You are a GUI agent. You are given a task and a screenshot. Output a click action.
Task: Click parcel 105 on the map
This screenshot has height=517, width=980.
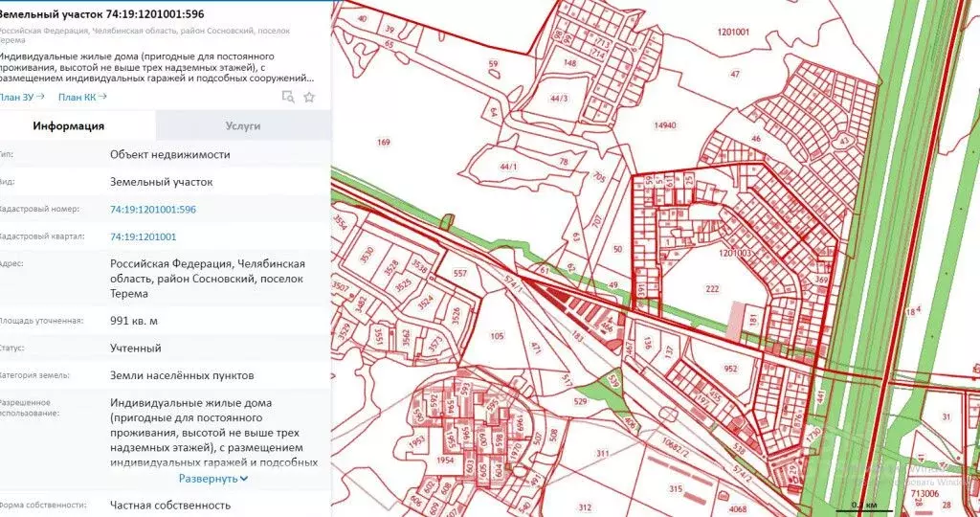pos(497,336)
